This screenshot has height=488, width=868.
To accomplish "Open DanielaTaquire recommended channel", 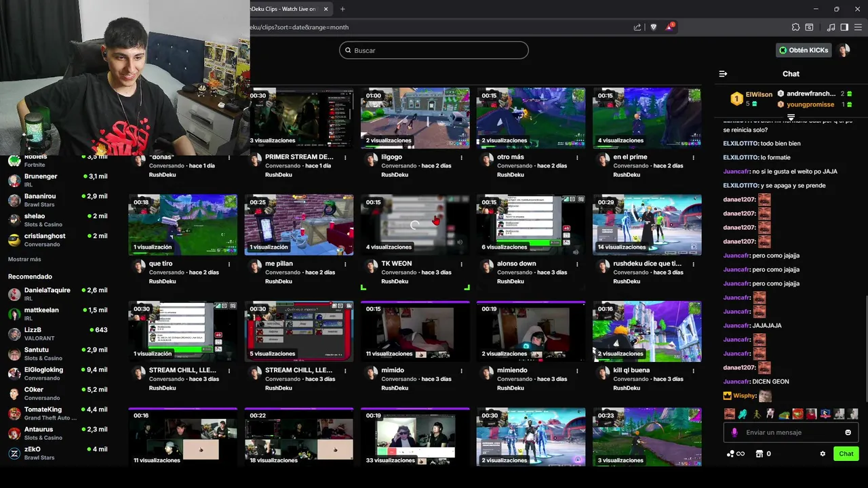I will pos(58,293).
